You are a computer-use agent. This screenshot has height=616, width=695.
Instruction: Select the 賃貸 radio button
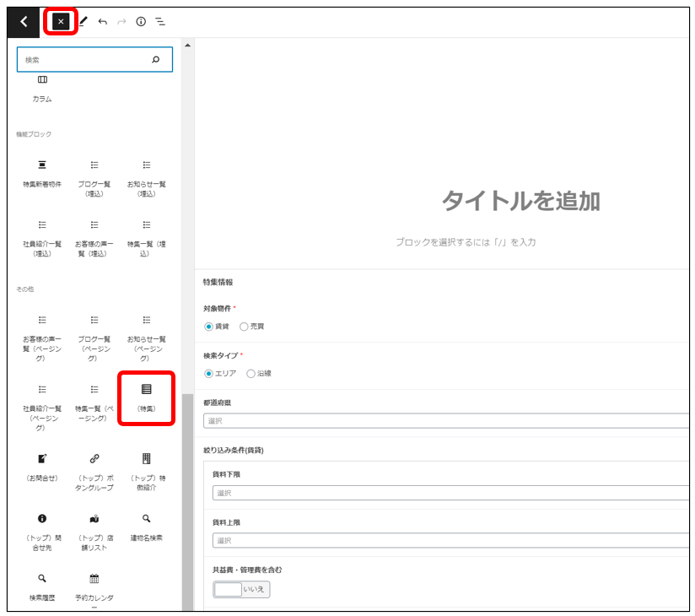(210, 327)
